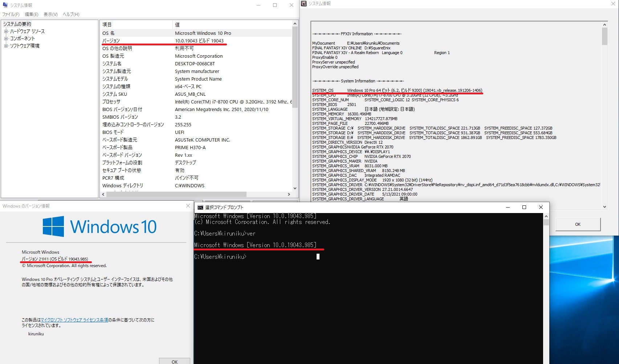Select the プロセッサ row
Image resolution: width=619 pixels, height=364 pixels.
point(196,102)
